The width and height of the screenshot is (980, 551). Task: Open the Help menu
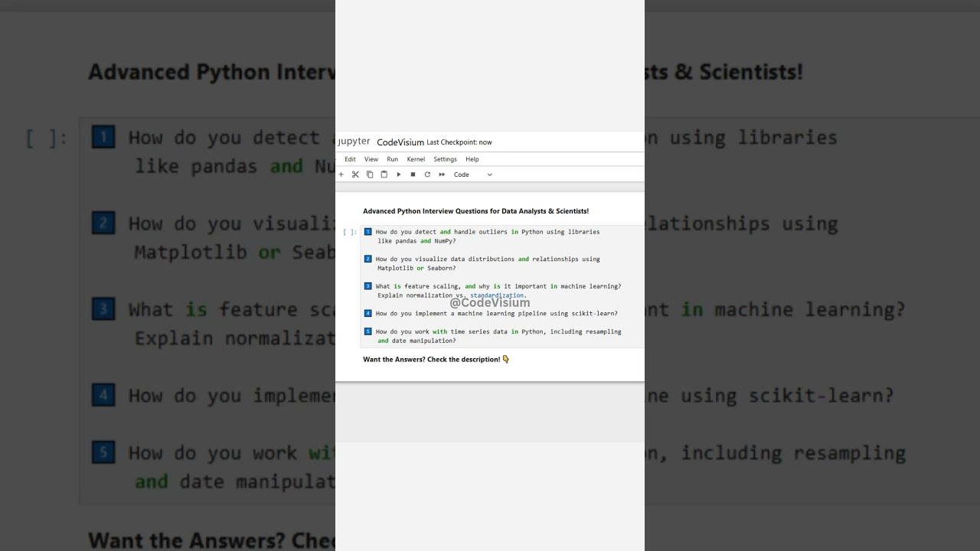pyautogui.click(x=472, y=159)
